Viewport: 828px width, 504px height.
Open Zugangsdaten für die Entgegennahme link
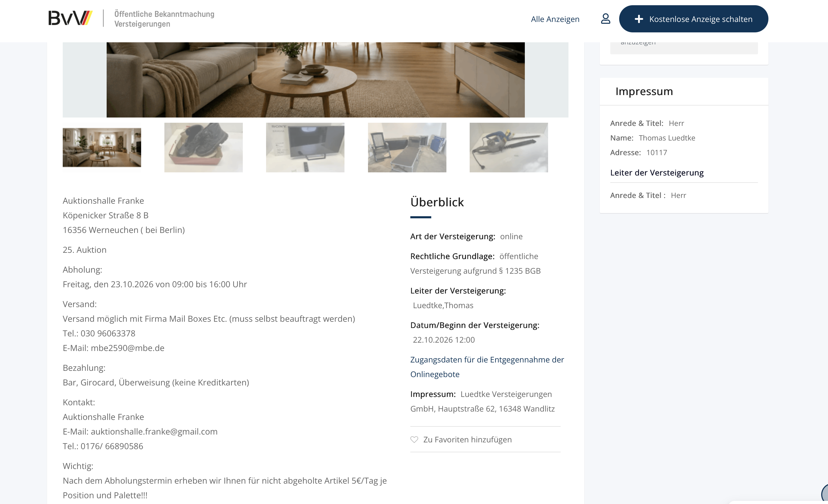click(x=487, y=367)
